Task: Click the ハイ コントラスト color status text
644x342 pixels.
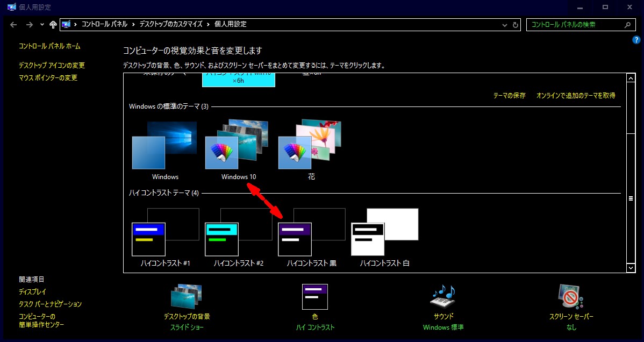Action: tap(315, 327)
